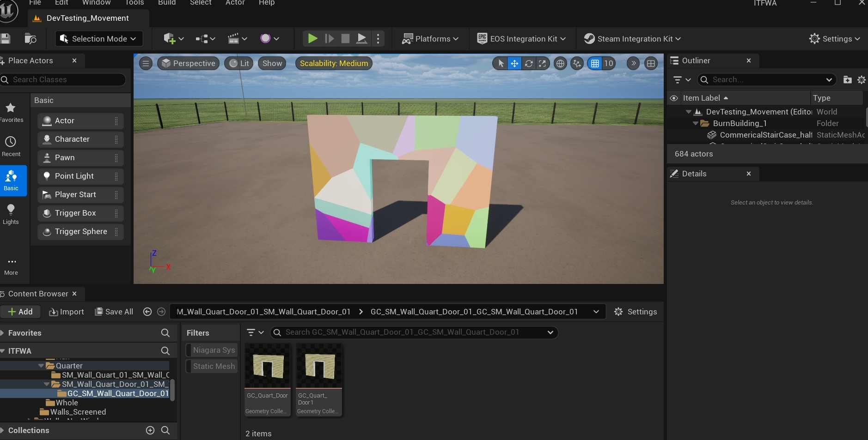The image size is (868, 440).
Task: Collapse the BurnBuilding_1 folder in Outliner
Action: tap(696, 123)
